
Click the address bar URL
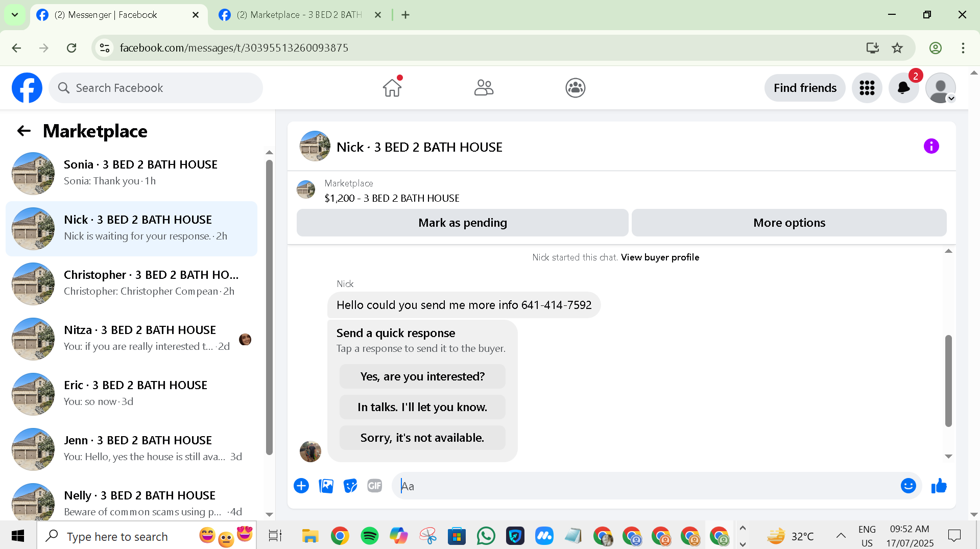[234, 48]
